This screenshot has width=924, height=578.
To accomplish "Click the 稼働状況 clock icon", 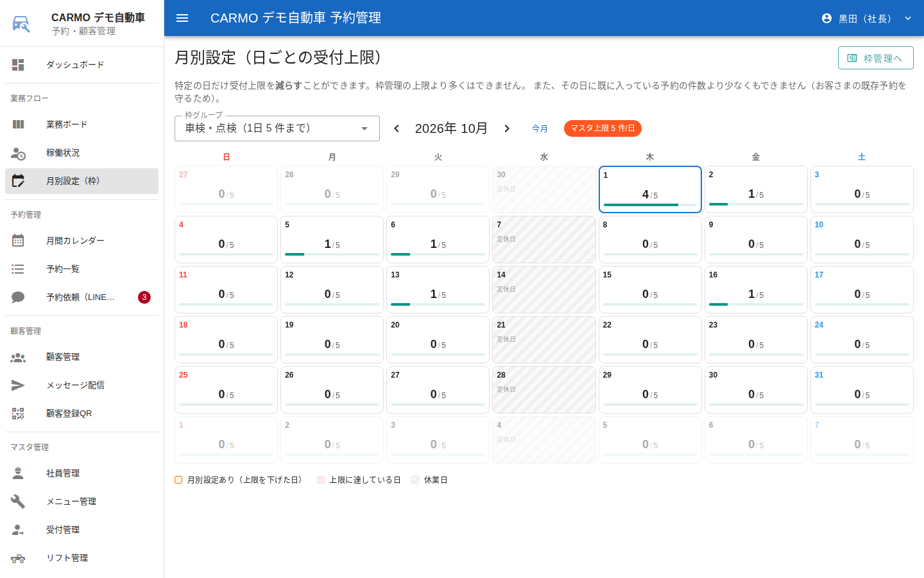I will click(x=18, y=153).
